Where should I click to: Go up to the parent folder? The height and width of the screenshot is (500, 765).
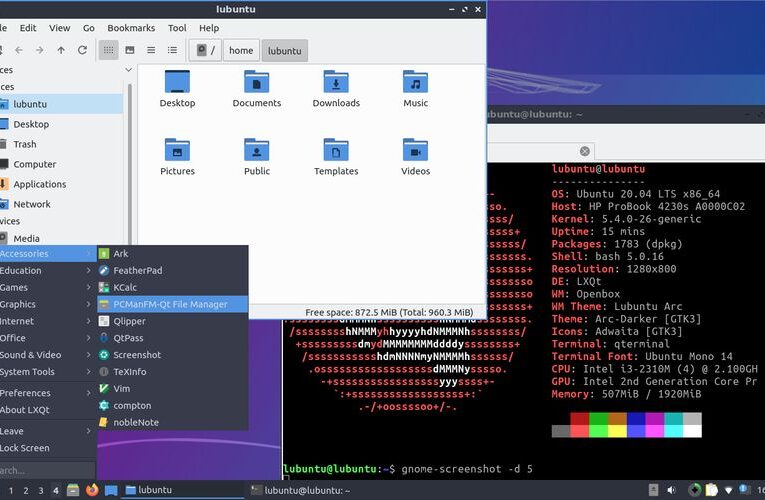(x=61, y=50)
